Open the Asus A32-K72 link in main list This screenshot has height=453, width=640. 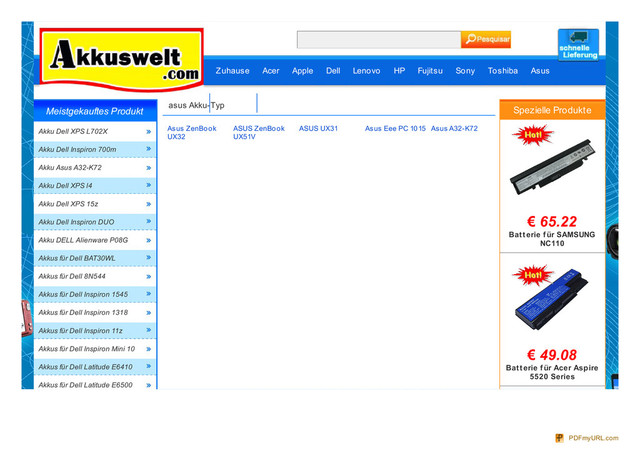(454, 129)
